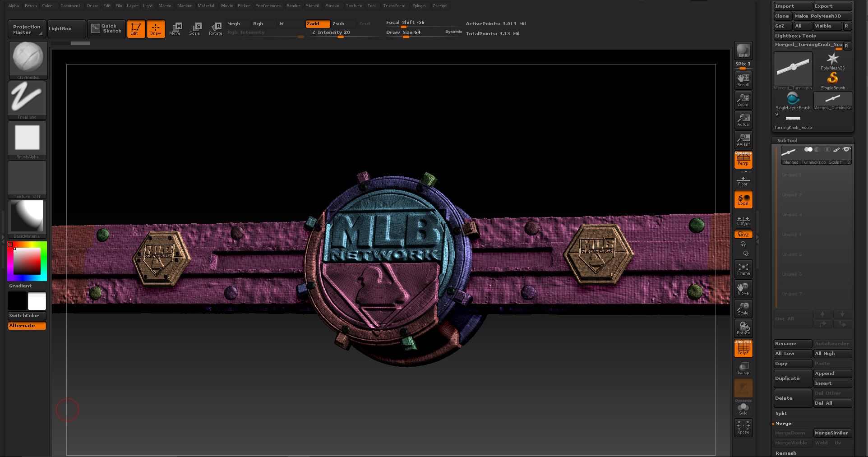Toggle Local transformations
Image resolution: width=868 pixels, height=457 pixels.
(743, 199)
